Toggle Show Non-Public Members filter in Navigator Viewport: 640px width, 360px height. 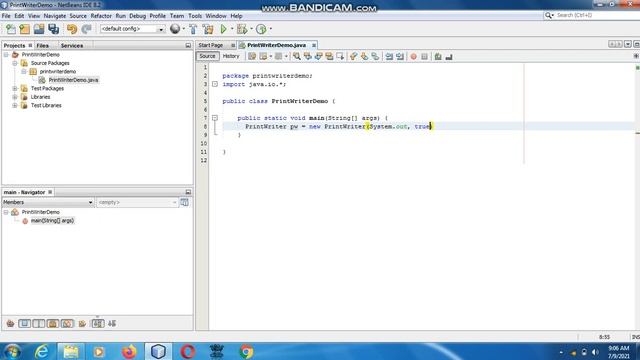(x=53, y=324)
